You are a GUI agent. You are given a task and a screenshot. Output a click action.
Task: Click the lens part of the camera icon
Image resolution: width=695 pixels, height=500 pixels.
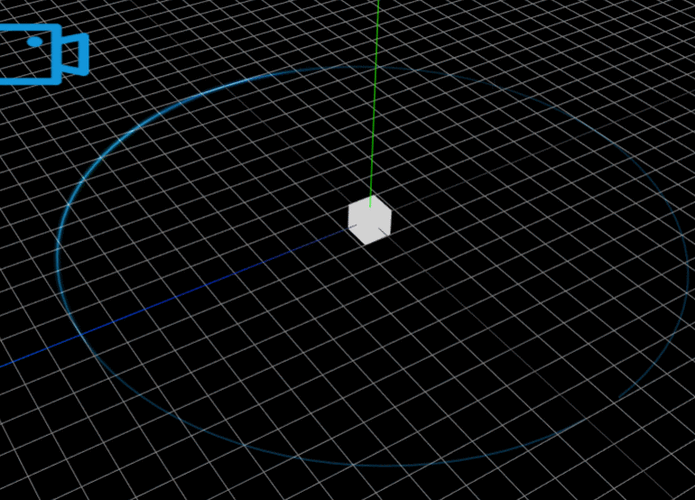pos(76,55)
